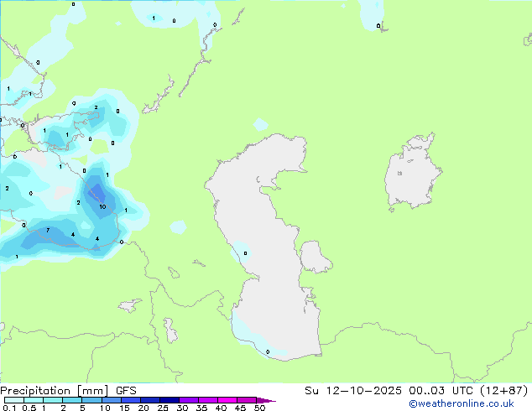This screenshot has width=532, height=411.
Task: Click the '7' precipitation value on the map
Action: 48,231
